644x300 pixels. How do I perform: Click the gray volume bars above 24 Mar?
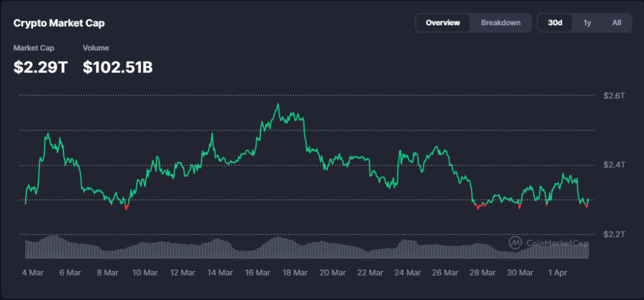click(408, 247)
